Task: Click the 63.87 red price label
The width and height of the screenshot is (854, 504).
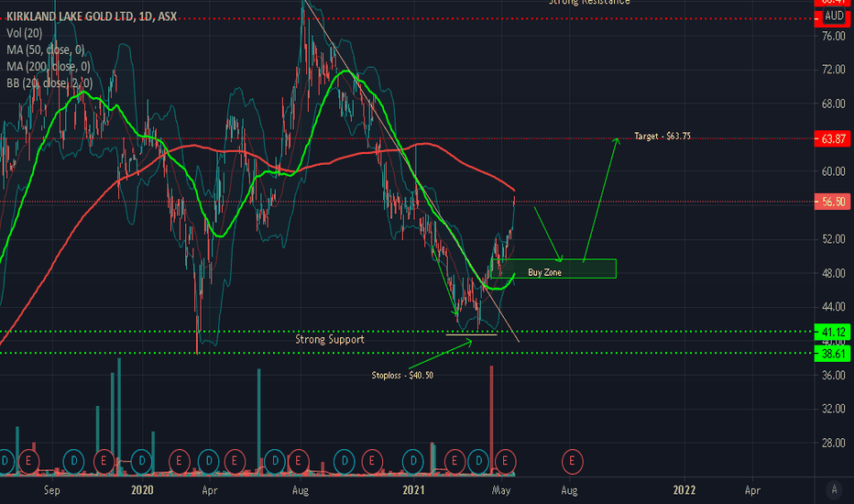Action: [x=832, y=139]
